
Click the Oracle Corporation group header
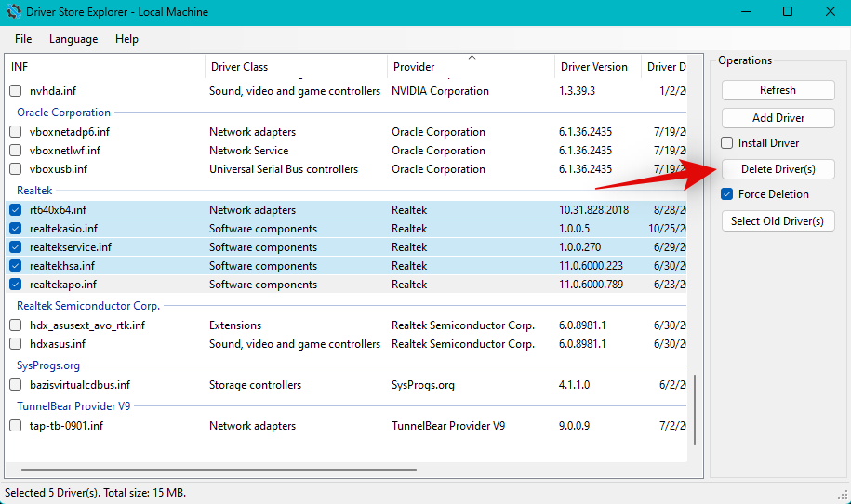coord(63,113)
